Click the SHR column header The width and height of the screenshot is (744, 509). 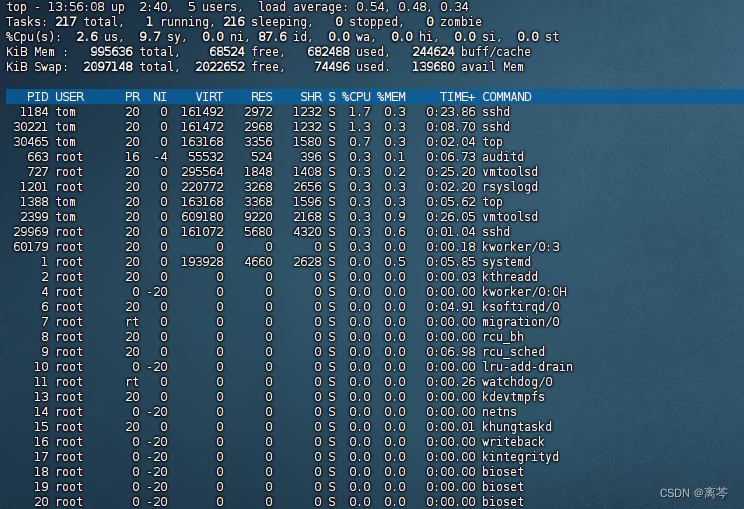pos(311,97)
